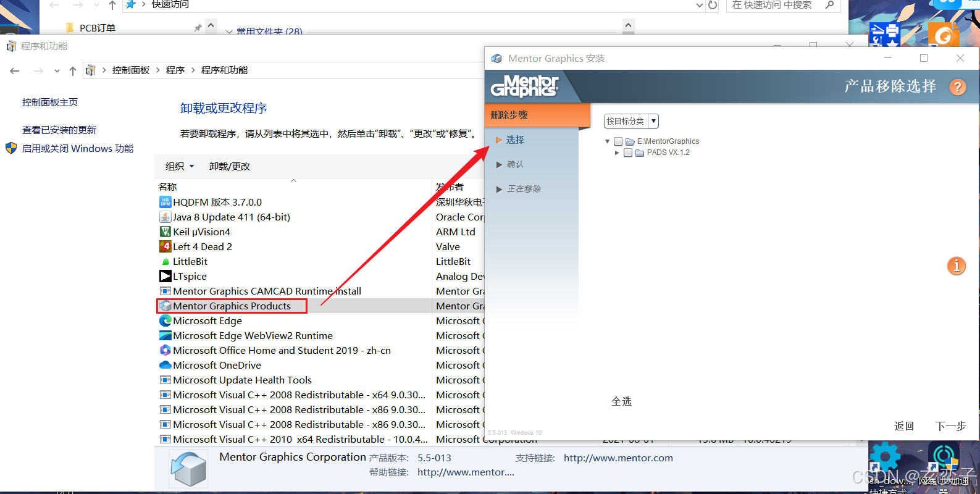Screen dimensions: 980x494
Task: Click the Microsoft Edge WebView2 Runtime icon
Action: [165, 335]
